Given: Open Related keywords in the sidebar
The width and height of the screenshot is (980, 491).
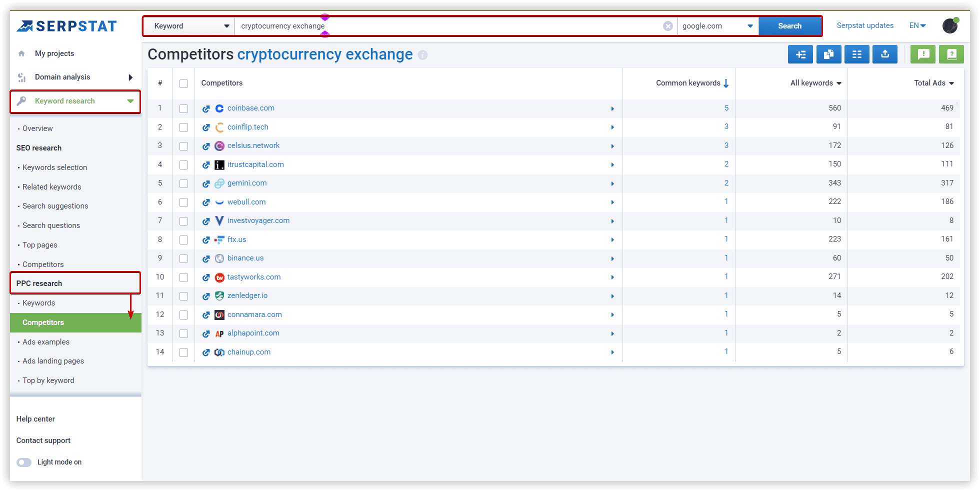Looking at the screenshot, I should [x=51, y=187].
